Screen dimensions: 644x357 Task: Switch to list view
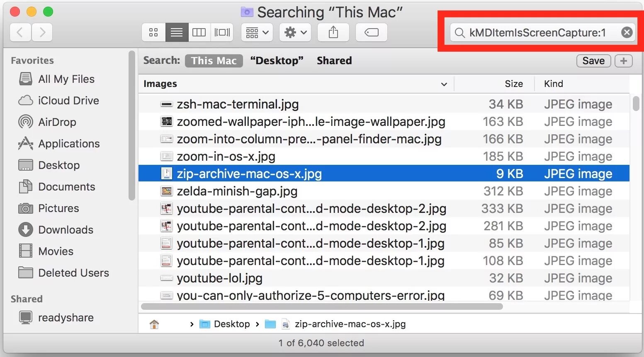[177, 32]
